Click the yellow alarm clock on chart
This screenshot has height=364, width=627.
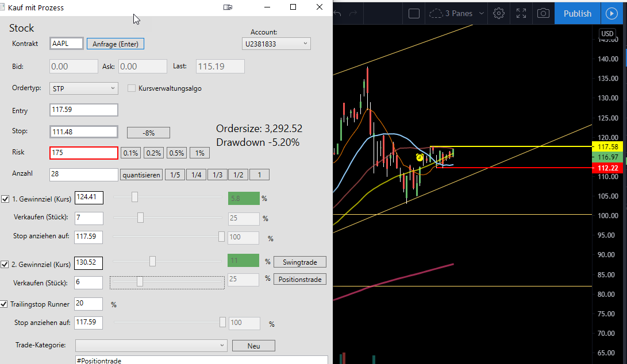(x=420, y=157)
